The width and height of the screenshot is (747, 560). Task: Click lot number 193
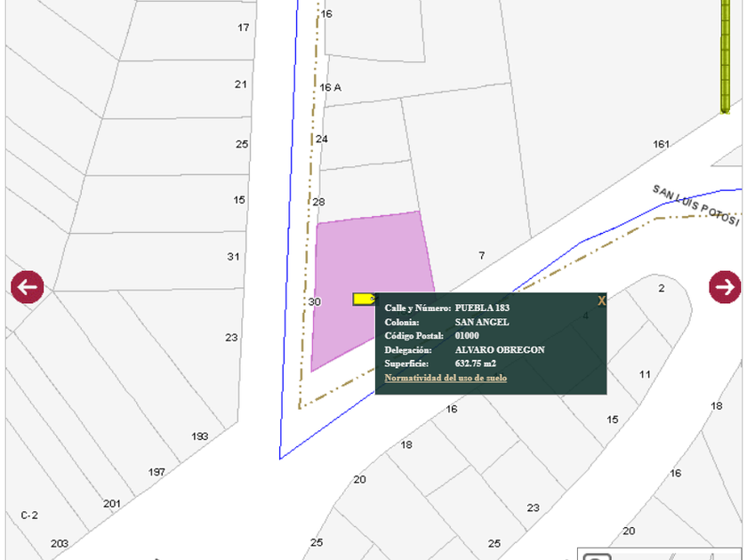point(199,436)
